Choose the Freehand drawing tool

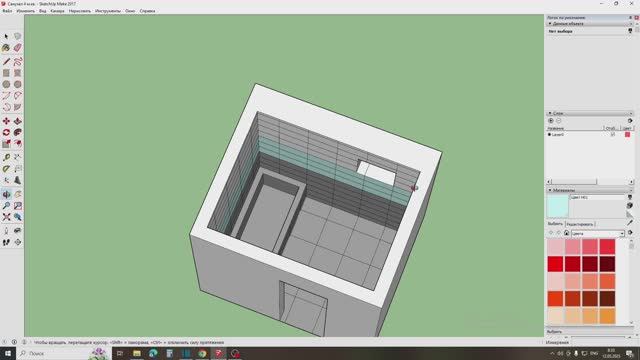[18, 62]
